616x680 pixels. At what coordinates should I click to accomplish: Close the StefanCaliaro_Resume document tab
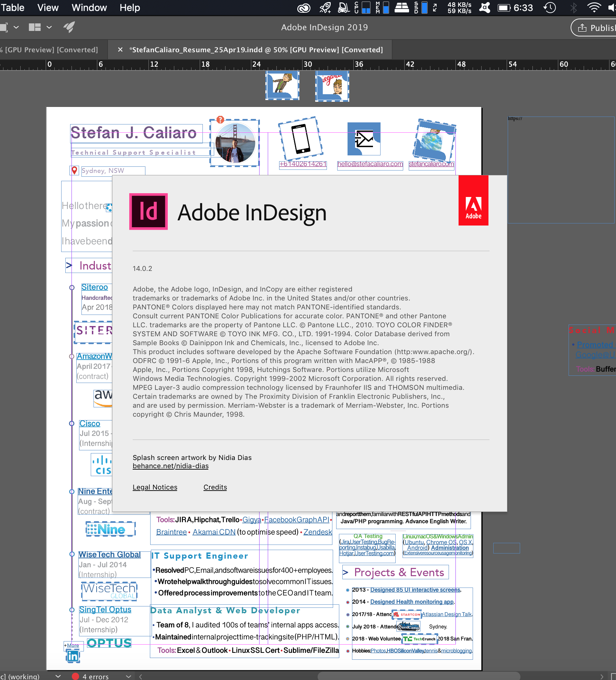coord(120,50)
